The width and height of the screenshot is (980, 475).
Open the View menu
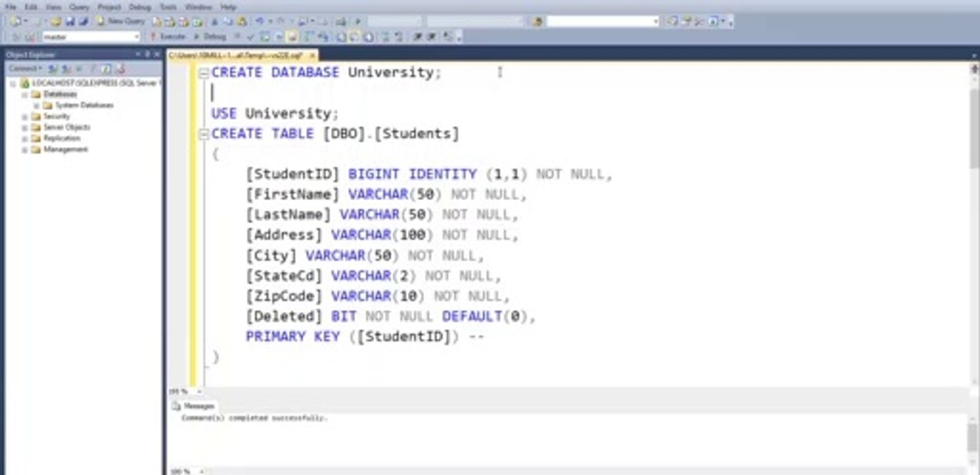(53, 7)
